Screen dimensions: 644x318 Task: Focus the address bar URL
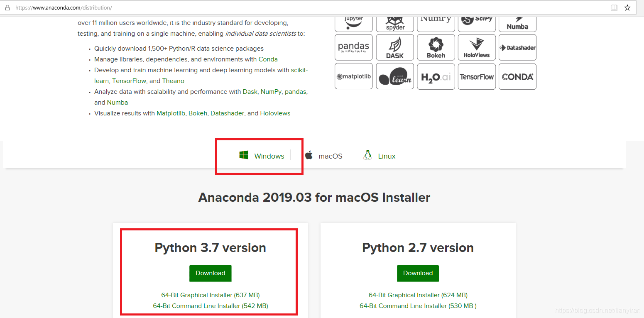tap(64, 8)
